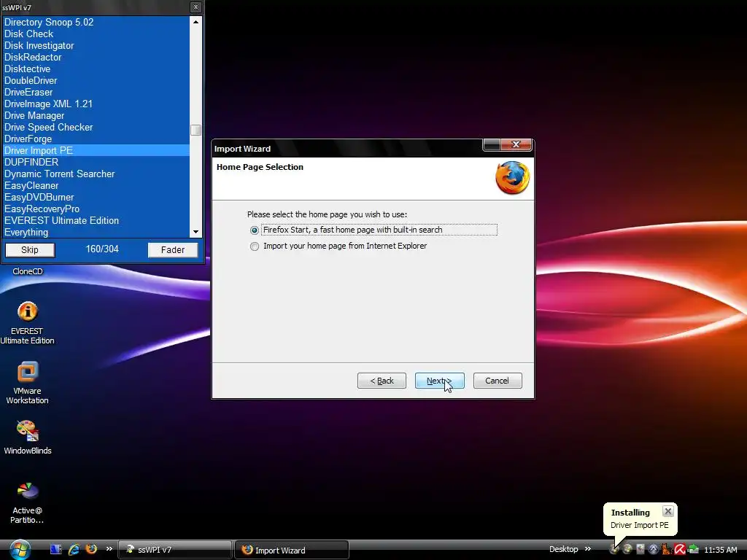Select Directory Snoop 5.02 in list
This screenshot has width=747, height=560.
point(96,22)
